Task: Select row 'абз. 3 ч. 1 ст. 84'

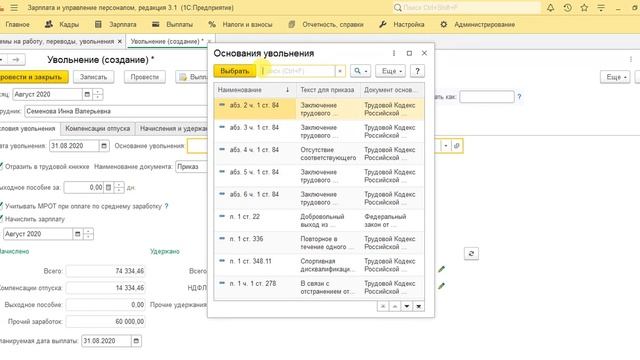Action: pos(319,131)
